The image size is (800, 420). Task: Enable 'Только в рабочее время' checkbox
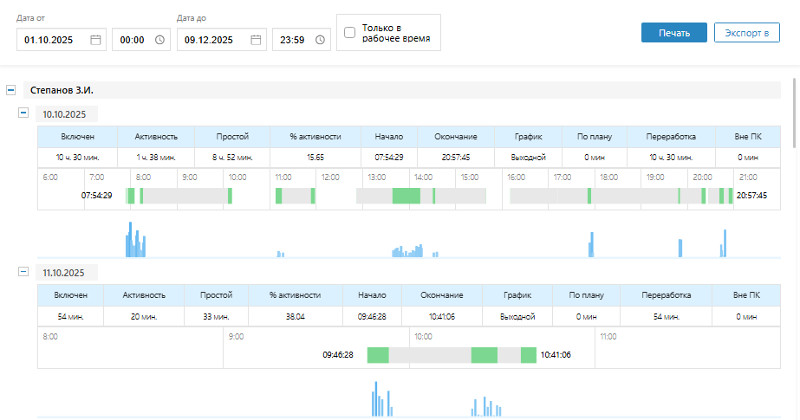[x=349, y=33]
